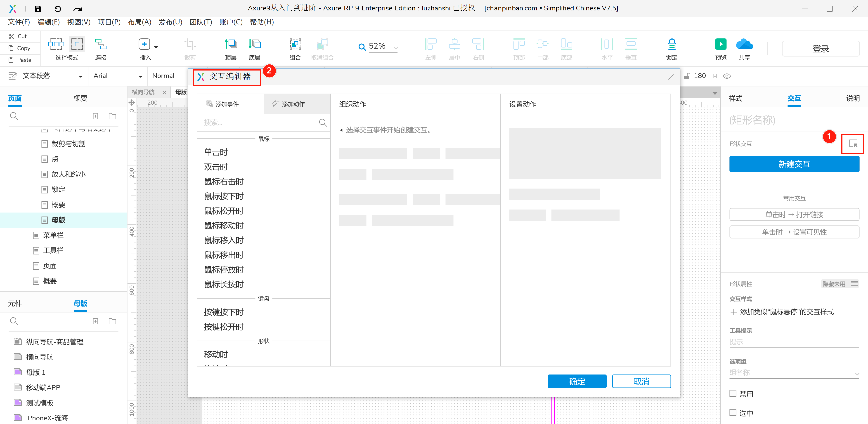Click the 新建交互 button
The height and width of the screenshot is (424, 868).
[794, 164]
